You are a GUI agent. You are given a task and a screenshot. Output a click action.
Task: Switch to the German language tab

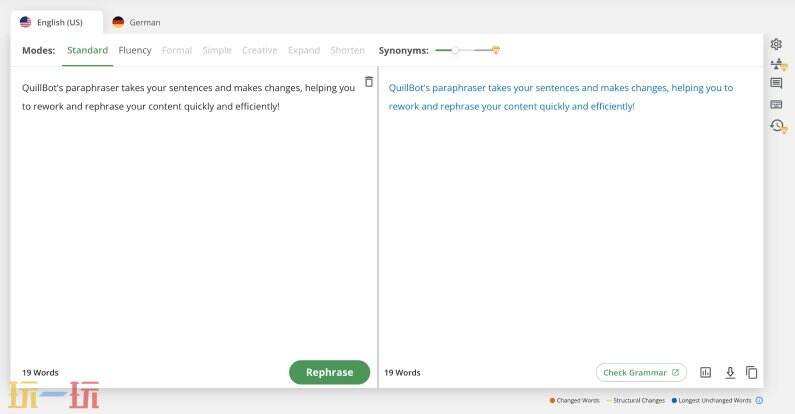coord(136,22)
